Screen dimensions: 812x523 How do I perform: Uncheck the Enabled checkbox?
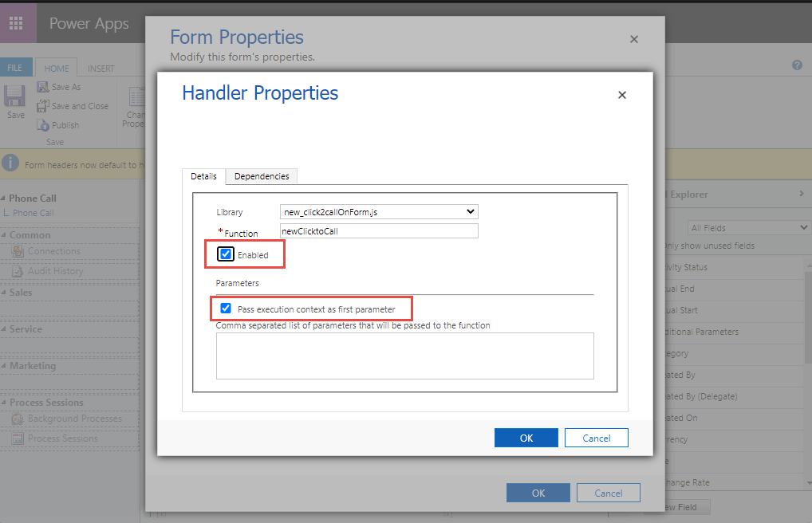[x=226, y=255]
